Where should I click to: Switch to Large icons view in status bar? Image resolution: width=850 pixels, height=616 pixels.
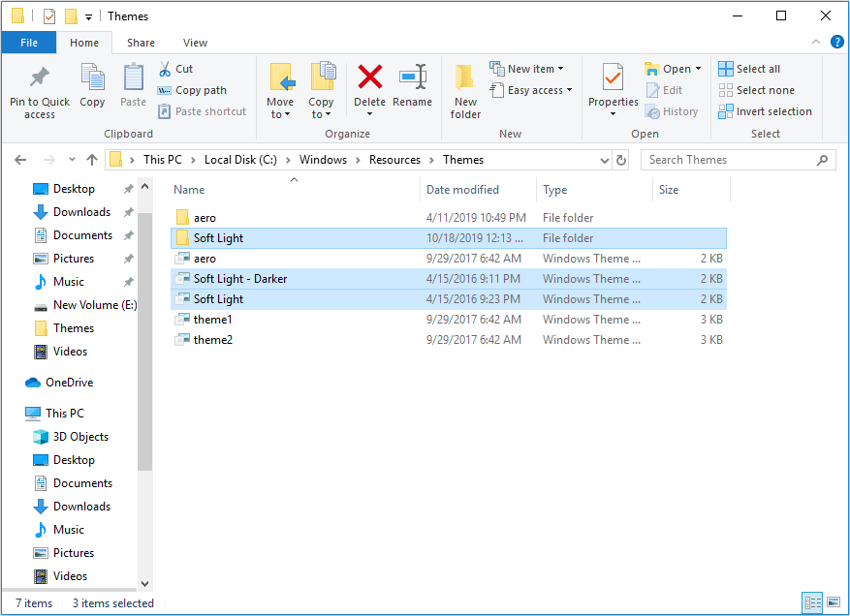(834, 602)
